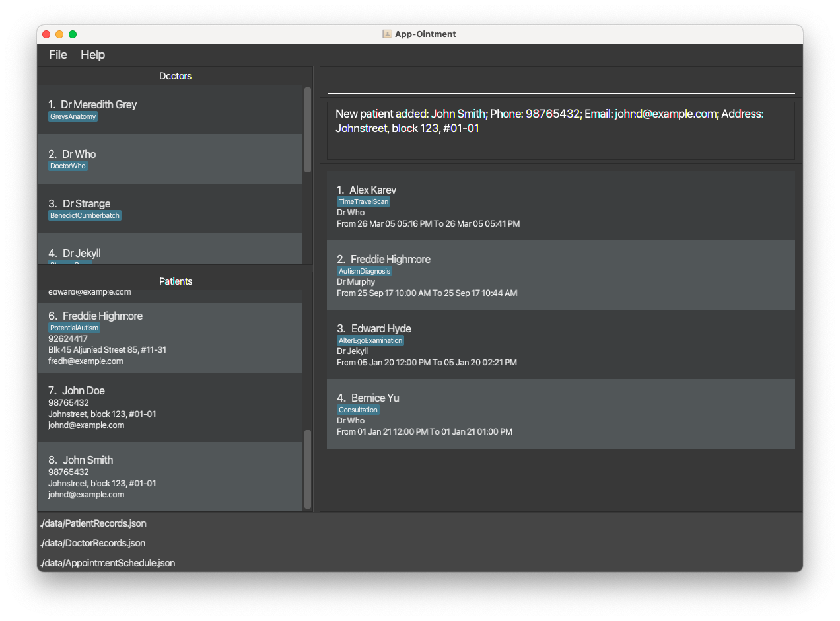Select Freddie Highmore appointment entry
Screen dimensions: 840x621
coord(561,275)
